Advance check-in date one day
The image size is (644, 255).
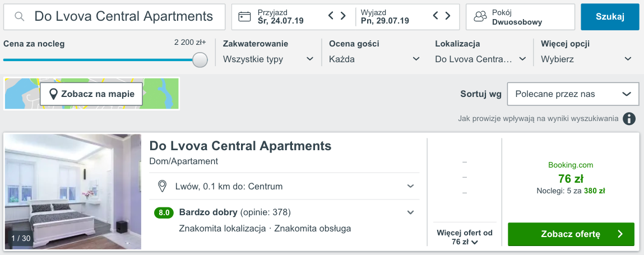[x=343, y=16]
